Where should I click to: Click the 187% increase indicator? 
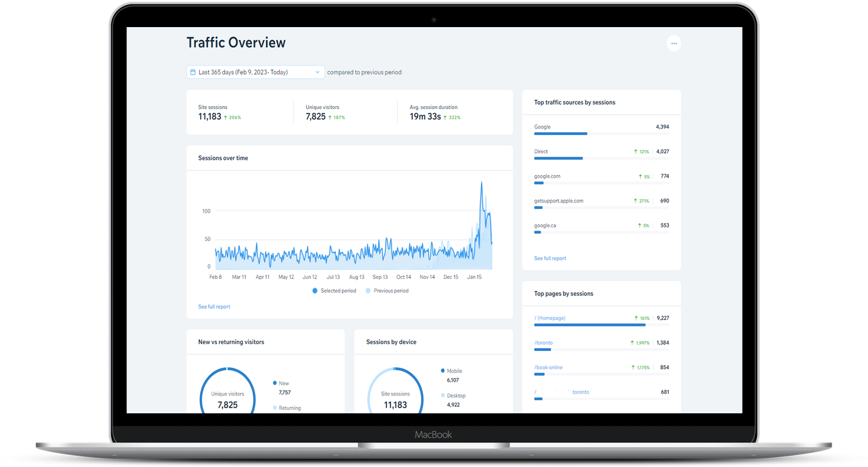(336, 117)
